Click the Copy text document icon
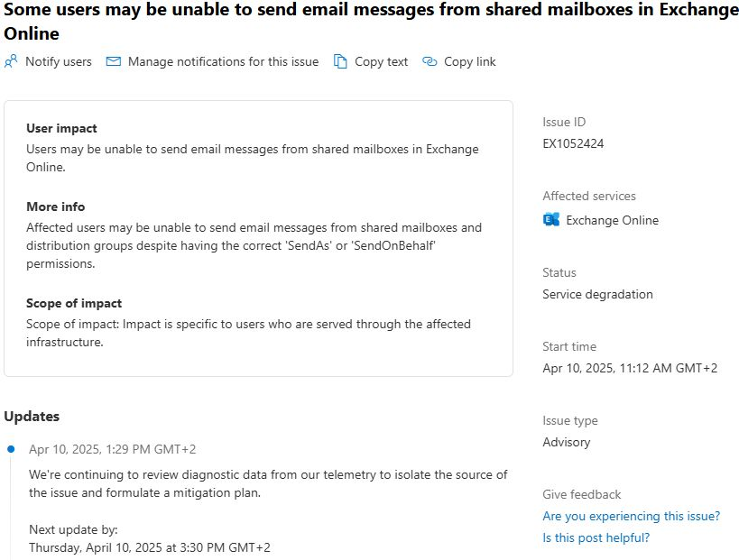The image size is (739, 560). 340,61
